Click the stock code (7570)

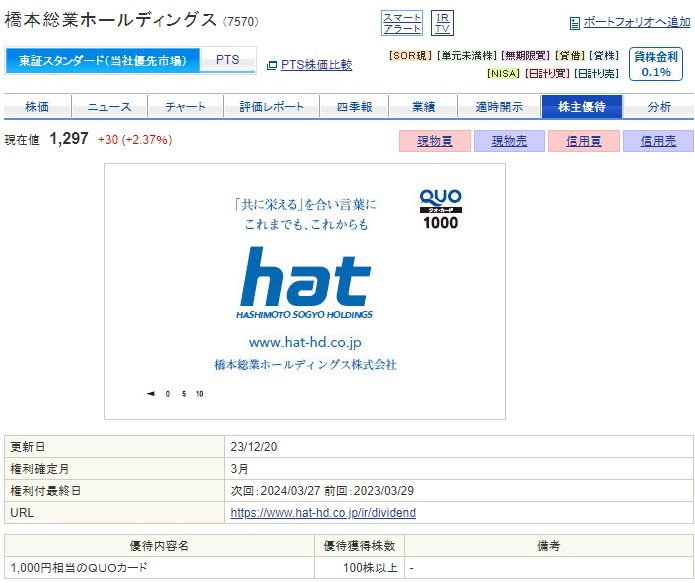(241, 21)
